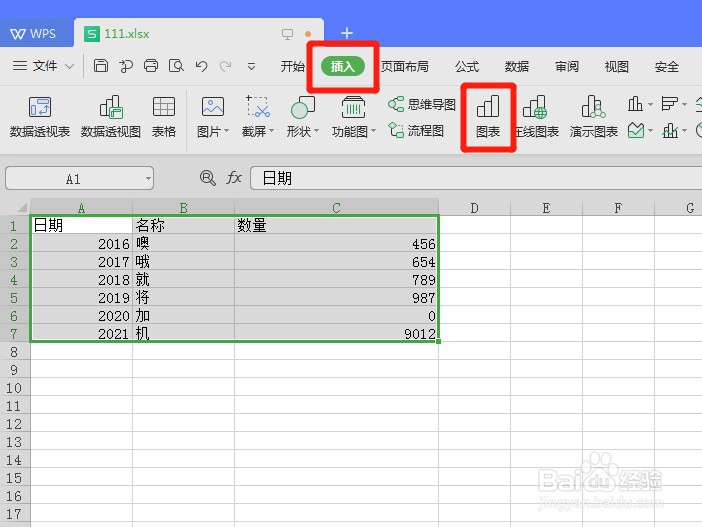The height and width of the screenshot is (527, 702).
Task: Click the Undo icon
Action: coord(201,66)
